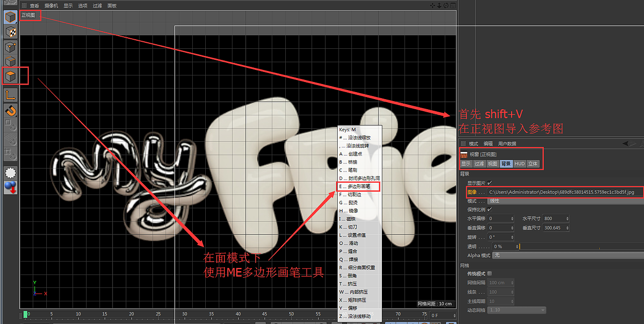Click the 正视图 viewport label
Screen dimensions: 644x324
28,15
